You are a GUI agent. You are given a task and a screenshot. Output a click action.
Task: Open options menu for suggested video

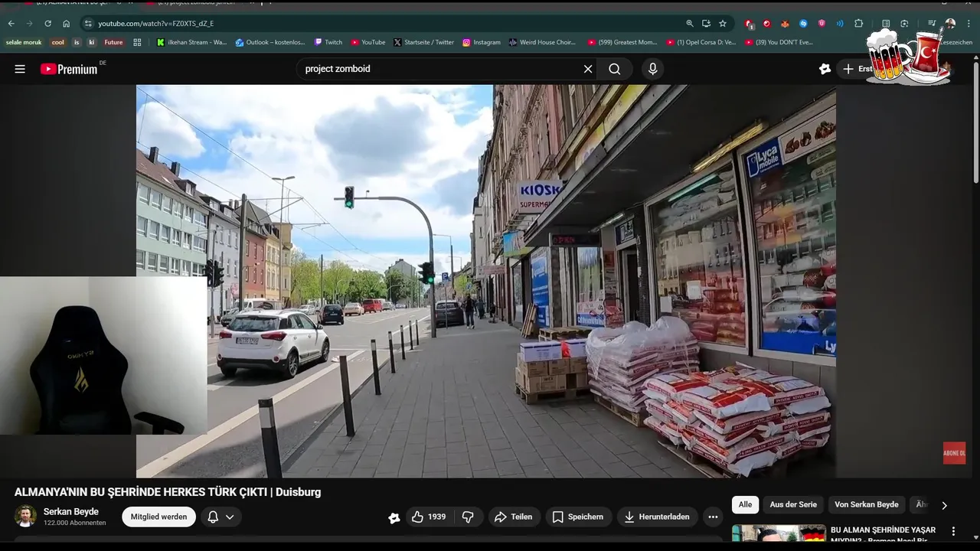click(953, 531)
